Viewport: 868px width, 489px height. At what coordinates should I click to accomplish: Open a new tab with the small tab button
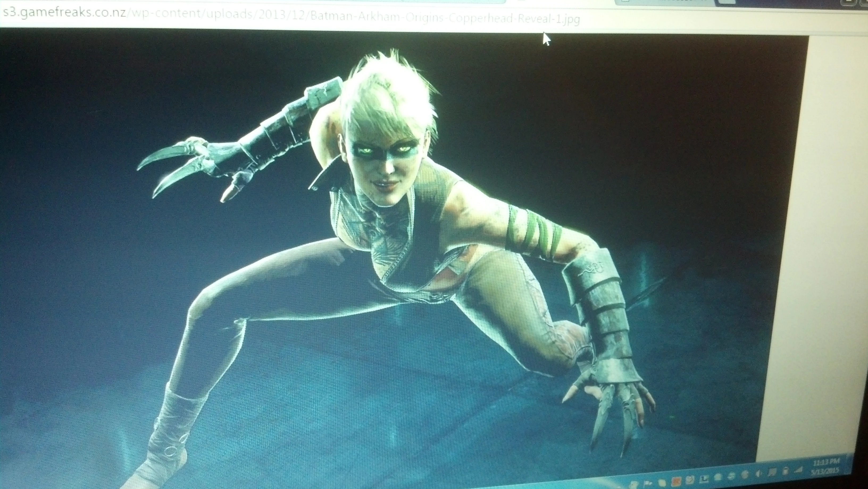(727, 2)
